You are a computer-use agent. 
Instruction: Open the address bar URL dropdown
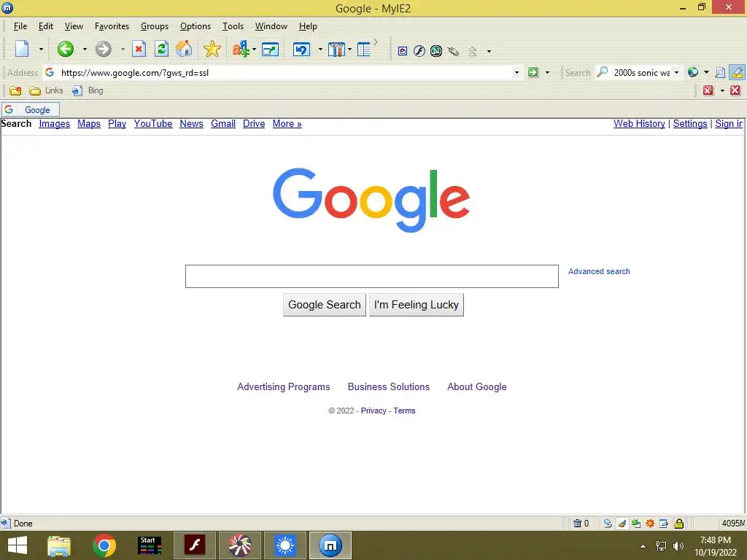516,72
